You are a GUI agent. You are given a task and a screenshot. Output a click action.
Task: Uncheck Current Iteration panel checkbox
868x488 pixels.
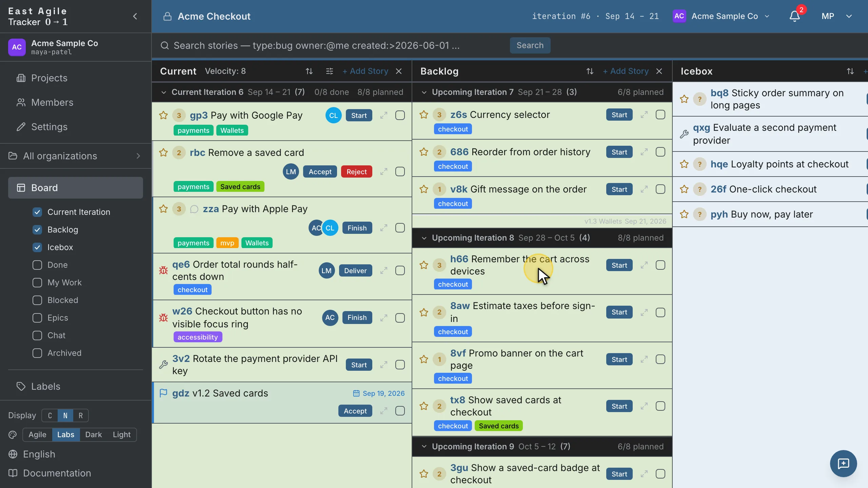pos(37,212)
